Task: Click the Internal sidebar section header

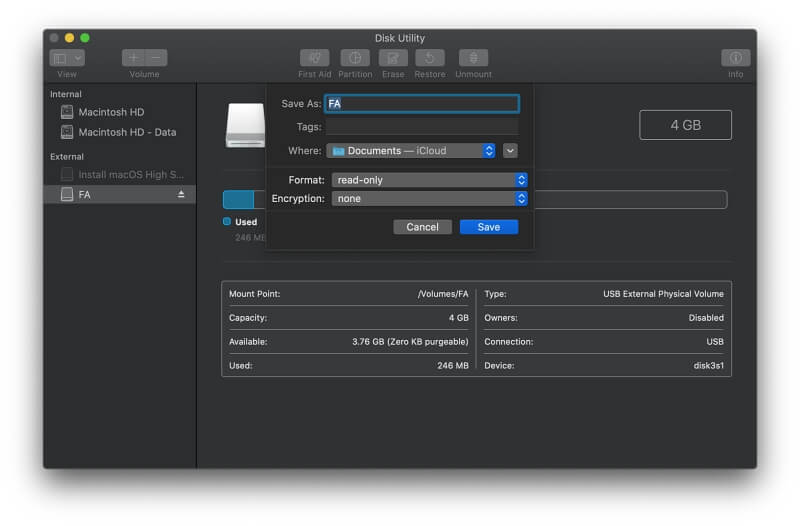Action: [x=66, y=94]
